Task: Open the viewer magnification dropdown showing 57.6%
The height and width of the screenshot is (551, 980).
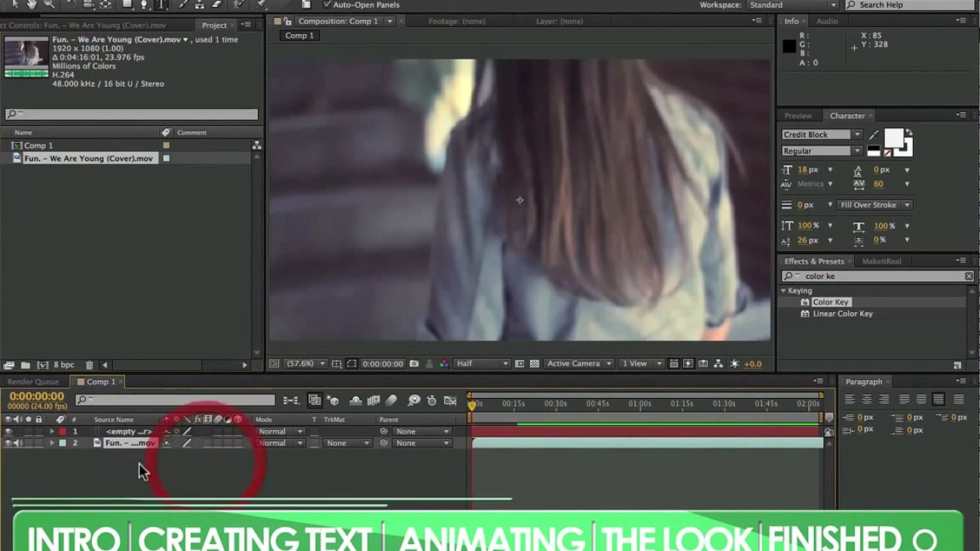Action: point(306,364)
